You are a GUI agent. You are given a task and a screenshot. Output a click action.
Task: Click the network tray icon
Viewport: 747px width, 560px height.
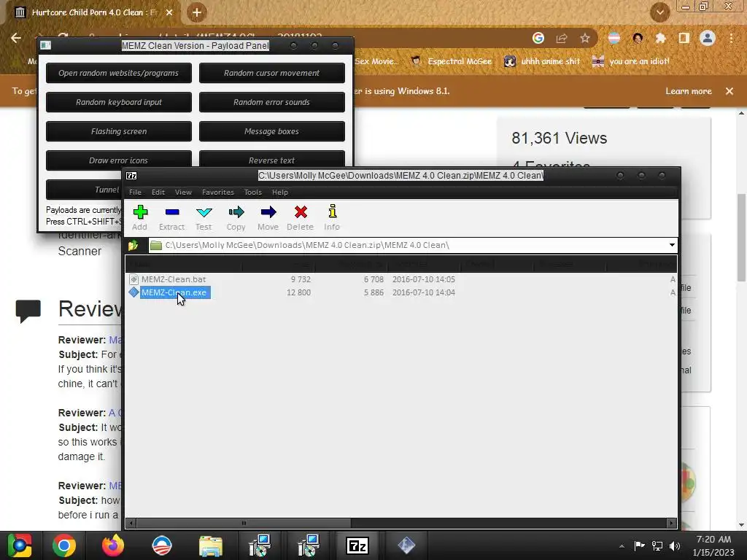coord(657,545)
